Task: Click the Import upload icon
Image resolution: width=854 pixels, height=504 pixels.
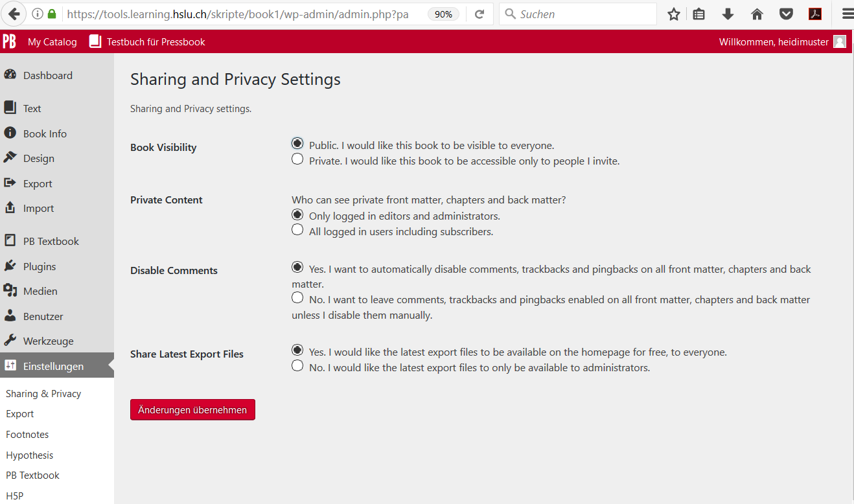Action: (10, 207)
